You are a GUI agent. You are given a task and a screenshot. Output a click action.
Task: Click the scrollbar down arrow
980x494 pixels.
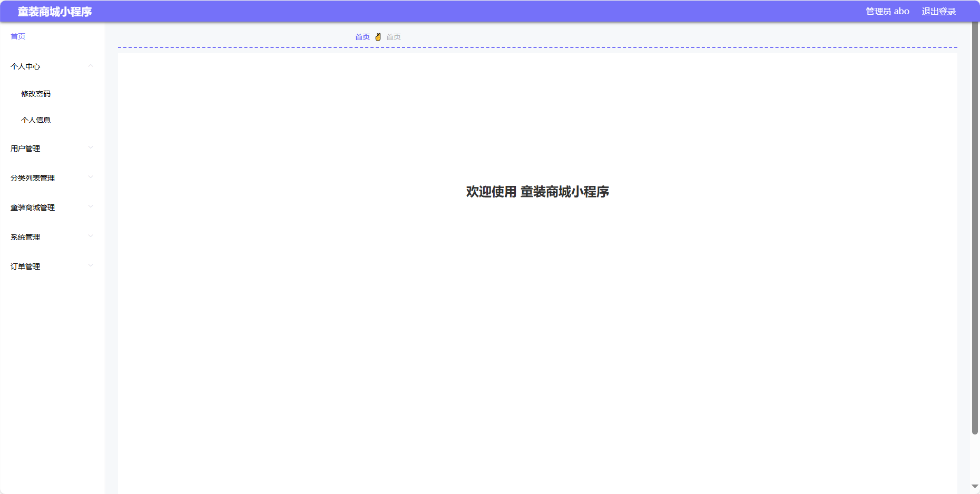coord(975,486)
